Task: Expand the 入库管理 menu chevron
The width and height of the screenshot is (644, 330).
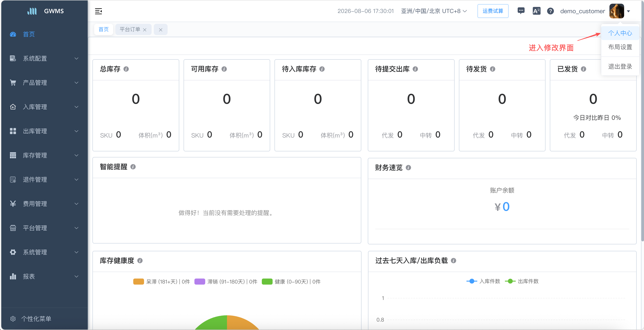Action: click(x=76, y=107)
